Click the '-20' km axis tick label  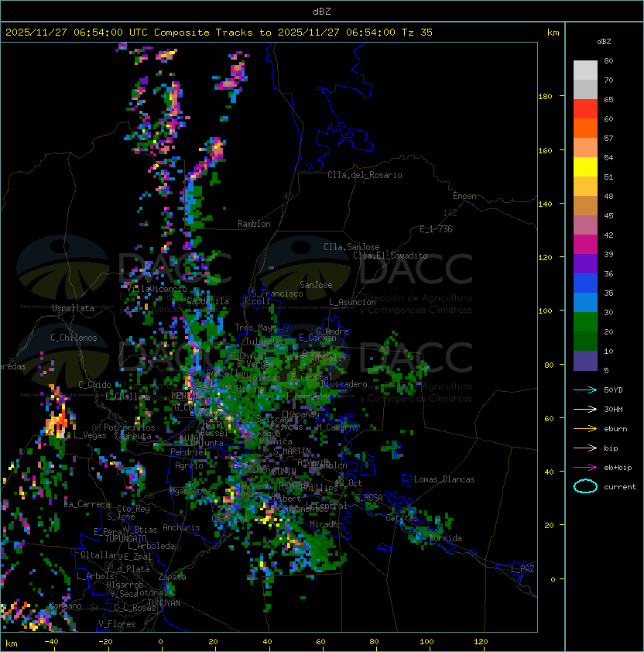105,642
